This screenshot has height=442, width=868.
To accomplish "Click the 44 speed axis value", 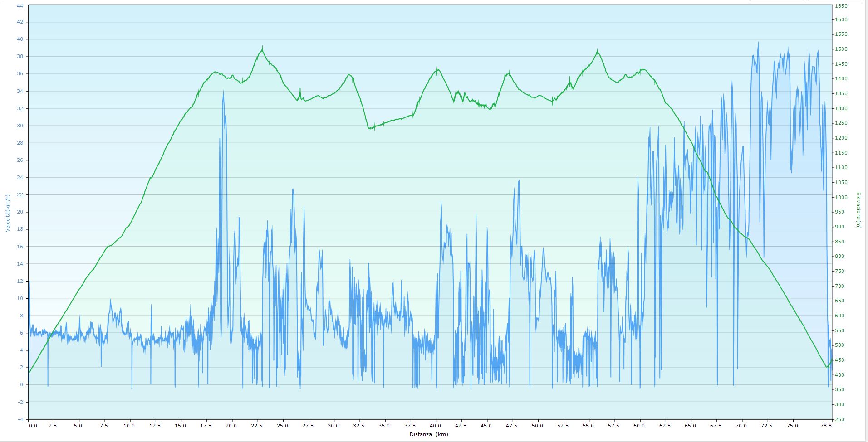I will pyautogui.click(x=20, y=6).
